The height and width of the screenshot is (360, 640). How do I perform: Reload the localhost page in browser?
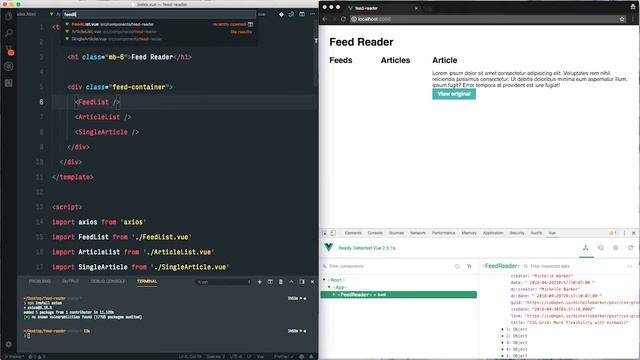[x=343, y=19]
